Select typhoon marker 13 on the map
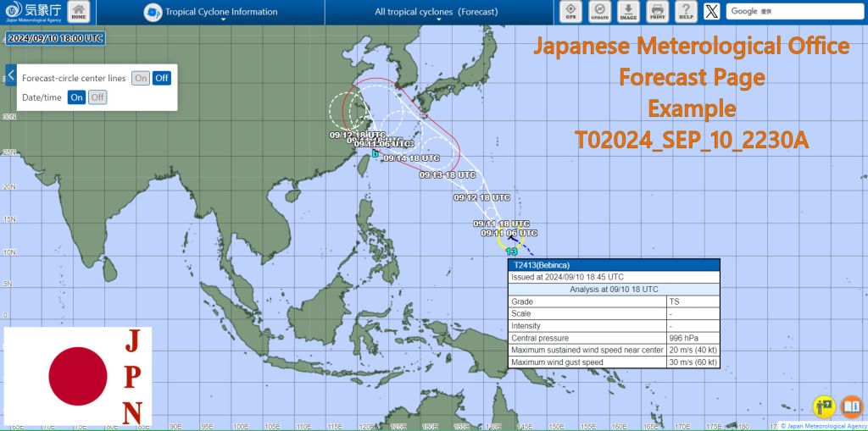868x431 pixels. coord(511,251)
